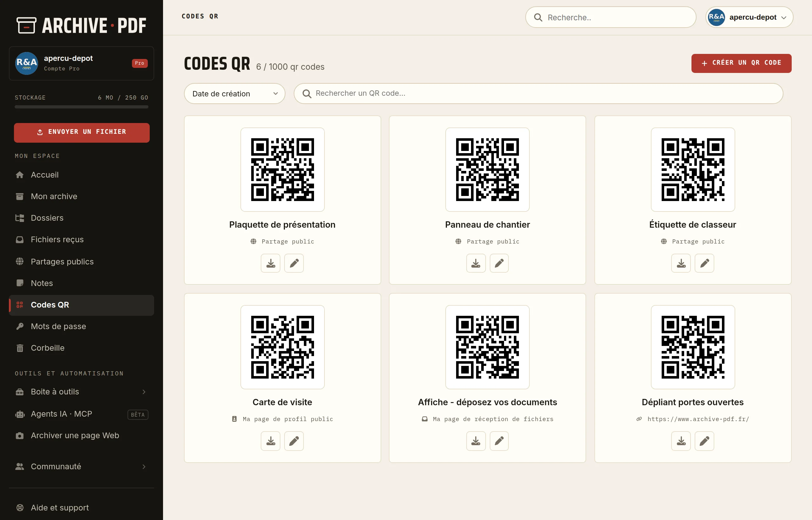The width and height of the screenshot is (812, 520).
Task: Download the Plaquette de présentation QR code
Action: [x=271, y=263]
